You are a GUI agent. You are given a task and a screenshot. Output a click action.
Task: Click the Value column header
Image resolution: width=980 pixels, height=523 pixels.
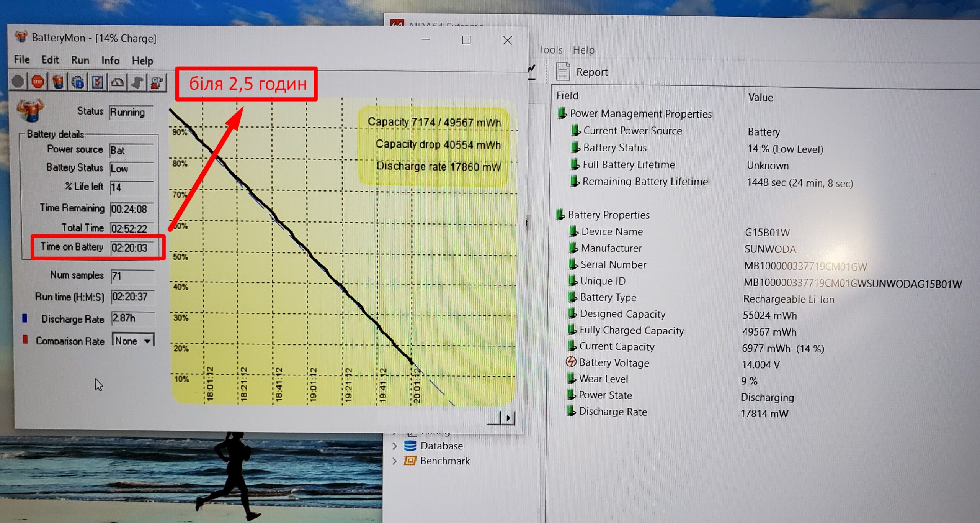[x=760, y=97]
